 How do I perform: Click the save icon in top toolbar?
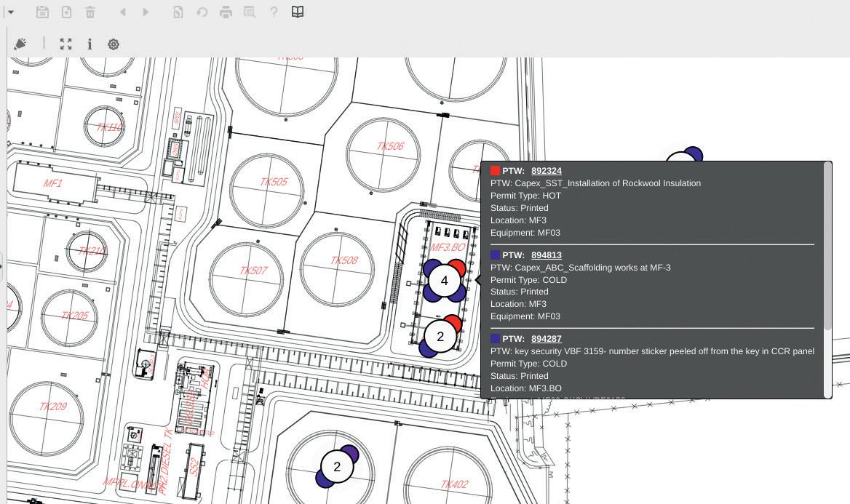point(42,12)
